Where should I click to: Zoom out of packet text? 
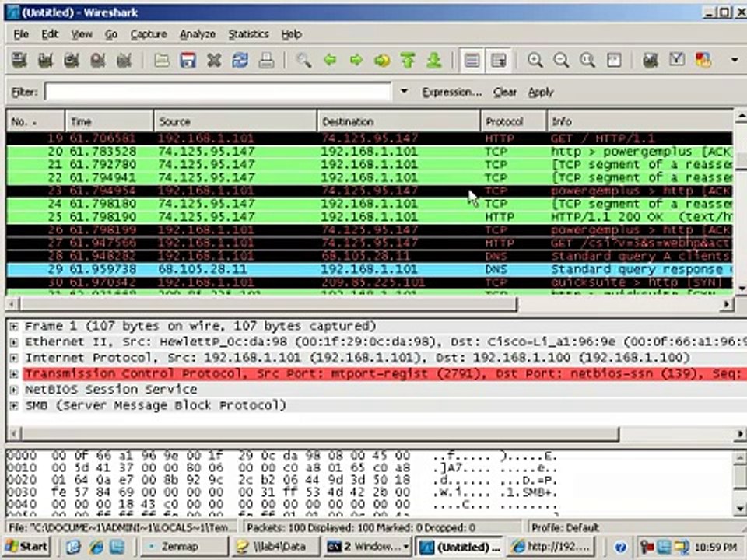pos(562,61)
